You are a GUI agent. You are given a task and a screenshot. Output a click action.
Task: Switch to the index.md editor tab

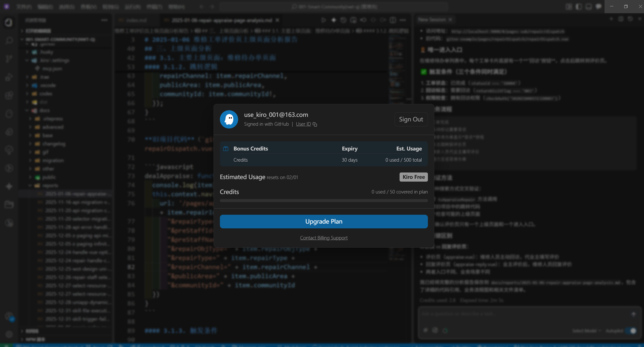[136, 20]
